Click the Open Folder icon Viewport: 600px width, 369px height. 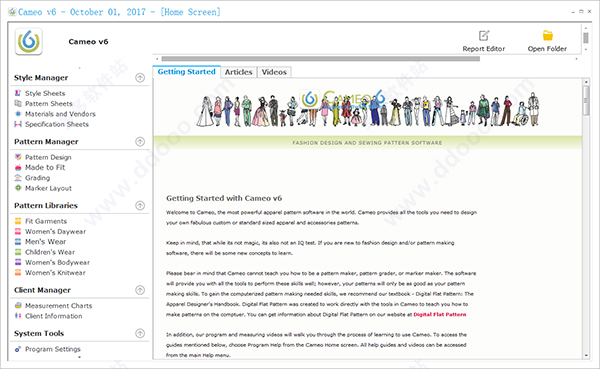[548, 36]
